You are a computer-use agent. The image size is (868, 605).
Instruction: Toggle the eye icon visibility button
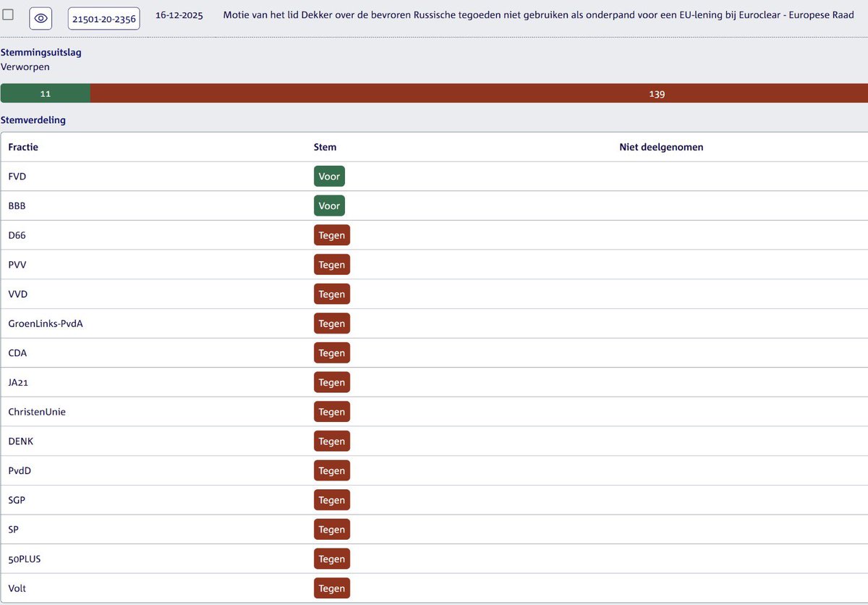[x=41, y=18]
